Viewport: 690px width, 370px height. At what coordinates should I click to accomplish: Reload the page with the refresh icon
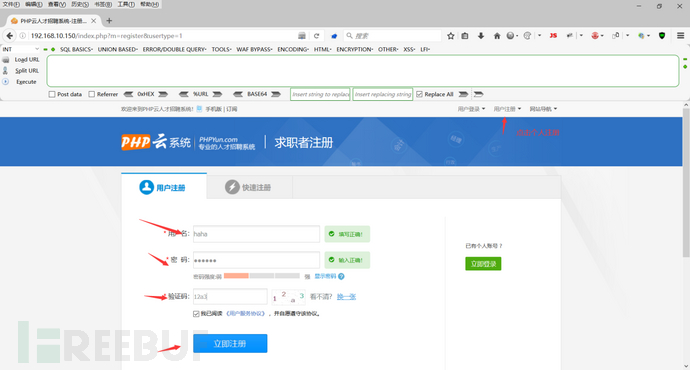tap(316, 36)
